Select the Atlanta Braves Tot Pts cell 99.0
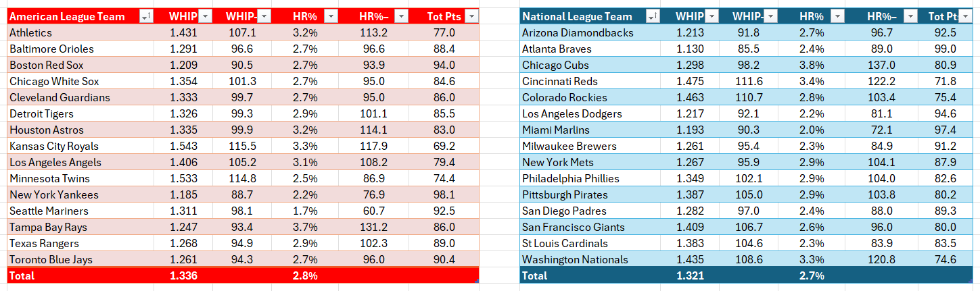This screenshot has height=291, width=980. click(947, 49)
